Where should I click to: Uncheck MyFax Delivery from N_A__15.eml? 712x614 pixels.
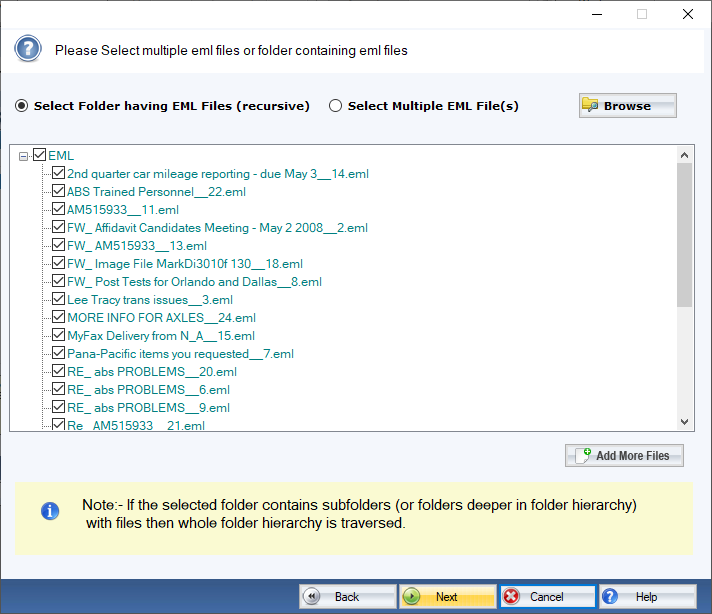click(58, 335)
